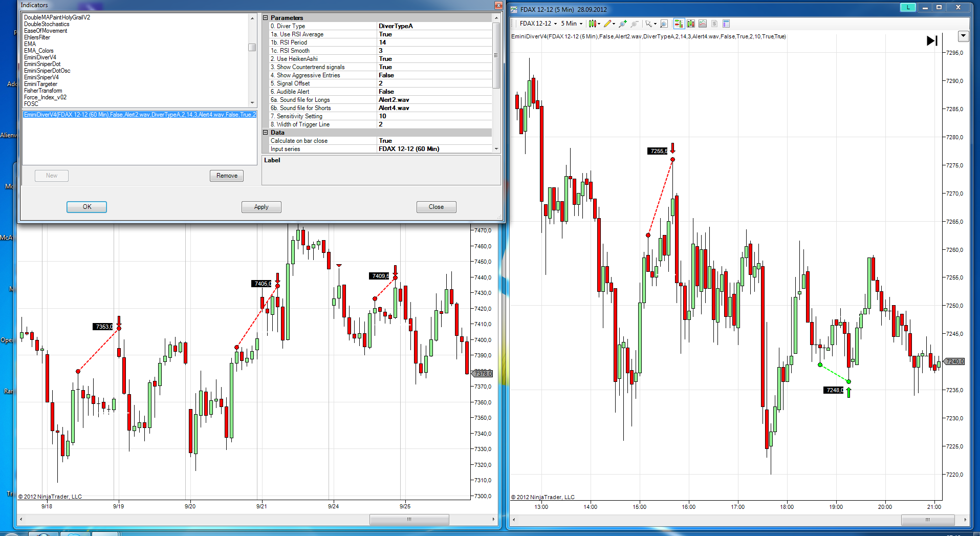
Task: Select FisherTransform in the indicator list
Action: pos(43,91)
